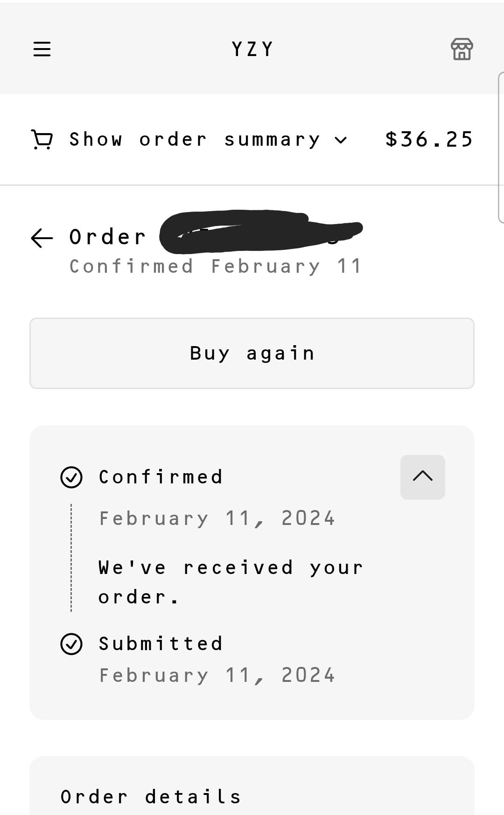
Task: Click the YZY storefront icon
Action: click(462, 49)
